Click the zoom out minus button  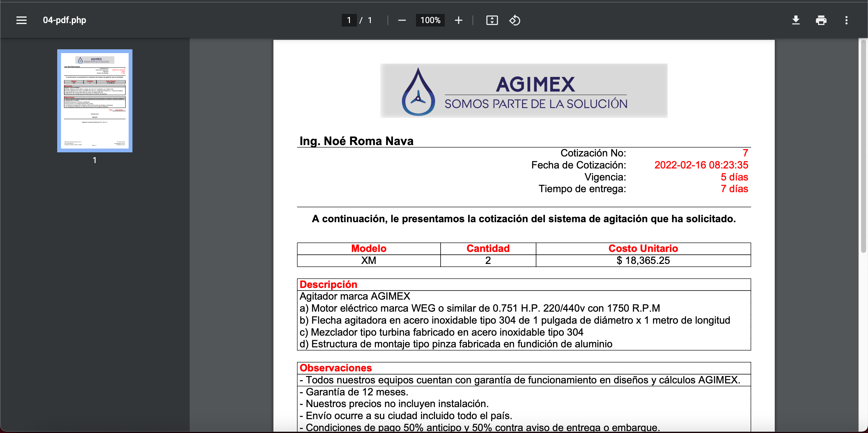click(402, 20)
